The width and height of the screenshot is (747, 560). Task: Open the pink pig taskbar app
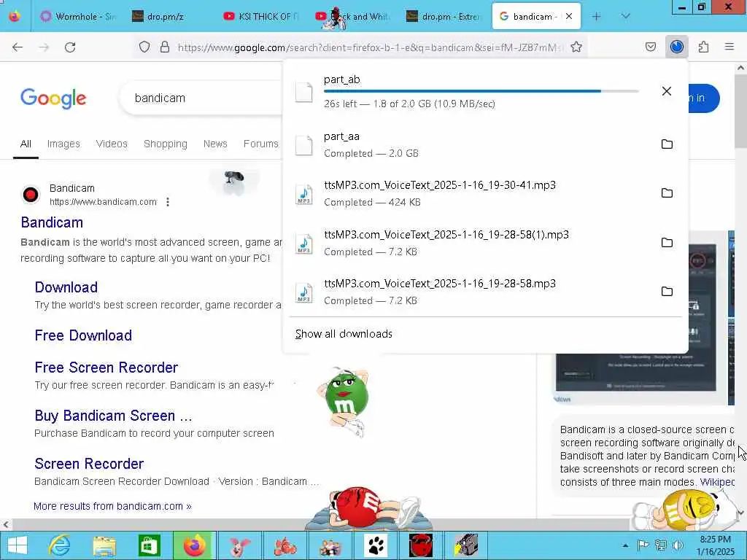click(240, 545)
